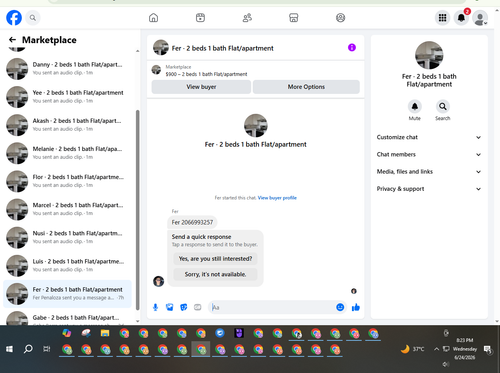The width and height of the screenshot is (500, 373).
Task: Select the Fer conversation in list
Action: pos(67,294)
